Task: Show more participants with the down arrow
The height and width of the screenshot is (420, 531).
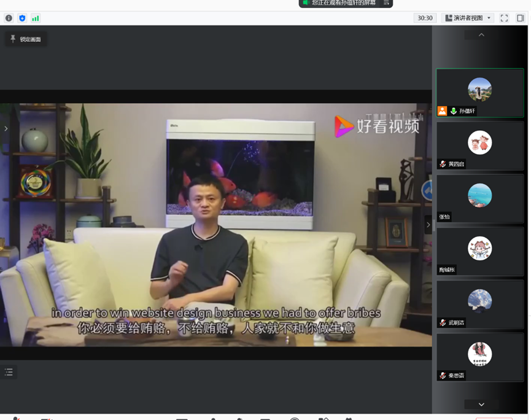Action: [x=481, y=405]
